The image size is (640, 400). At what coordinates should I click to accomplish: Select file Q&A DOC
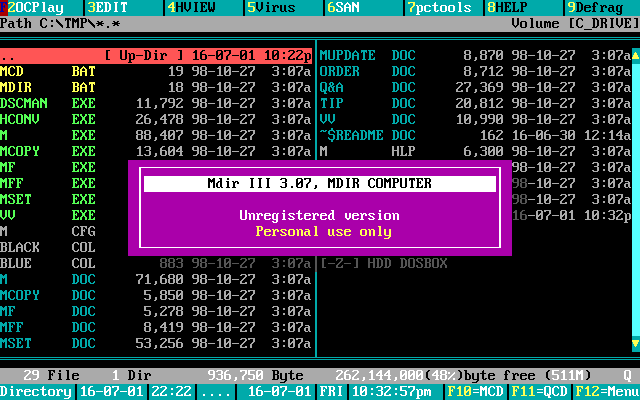(475, 87)
